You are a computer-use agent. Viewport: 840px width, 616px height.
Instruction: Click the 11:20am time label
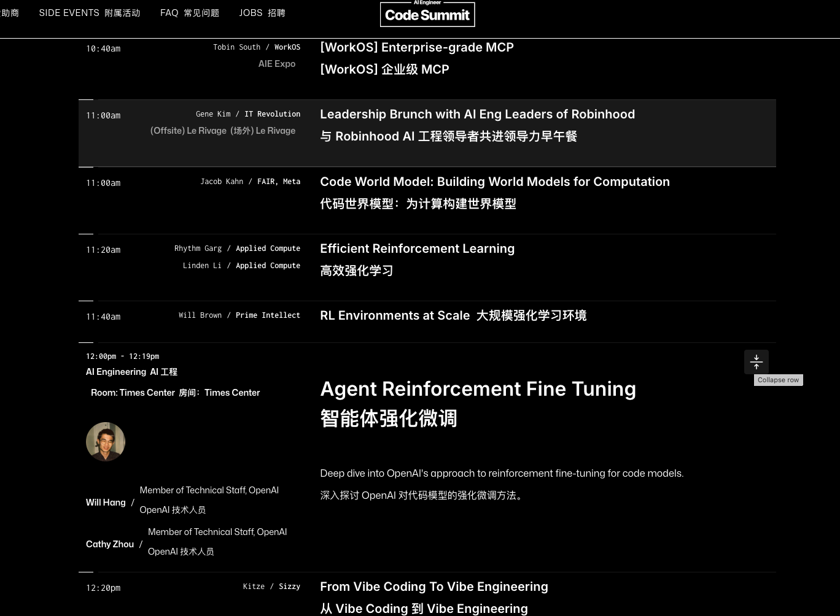coord(103,250)
